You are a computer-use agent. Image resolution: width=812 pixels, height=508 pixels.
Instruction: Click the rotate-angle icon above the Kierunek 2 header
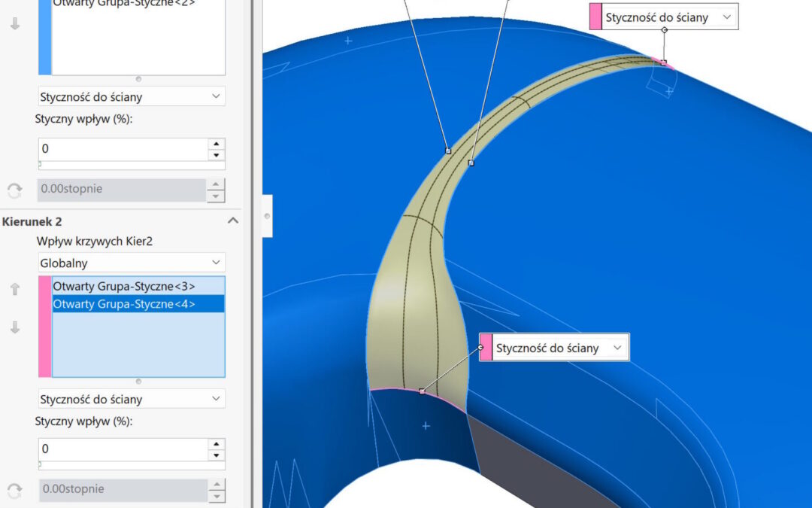tap(14, 190)
